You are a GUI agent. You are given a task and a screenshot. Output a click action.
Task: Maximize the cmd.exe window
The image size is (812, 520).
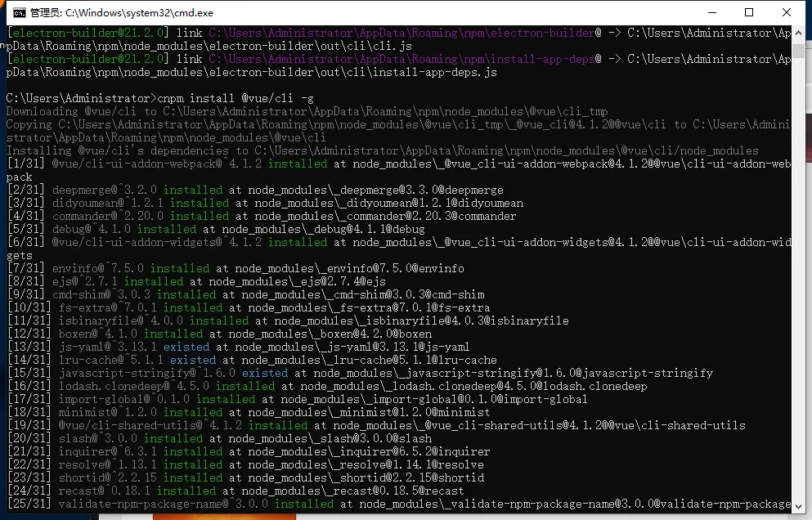[749, 12]
